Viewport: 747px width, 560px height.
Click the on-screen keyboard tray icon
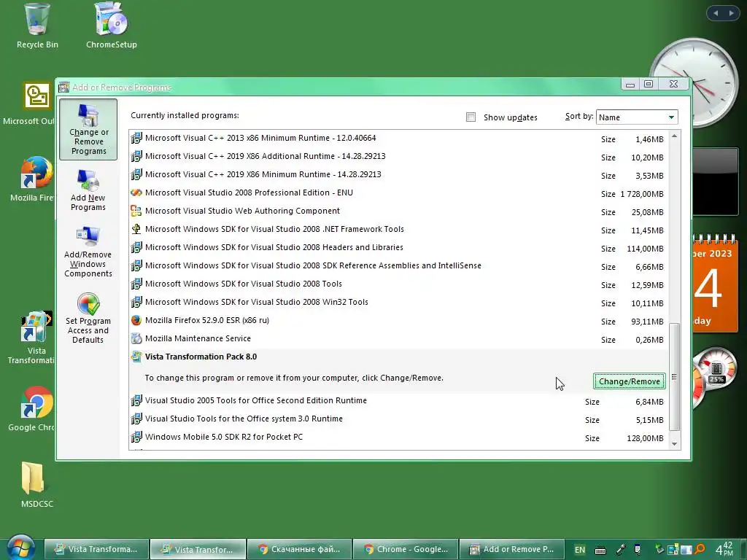(x=600, y=551)
